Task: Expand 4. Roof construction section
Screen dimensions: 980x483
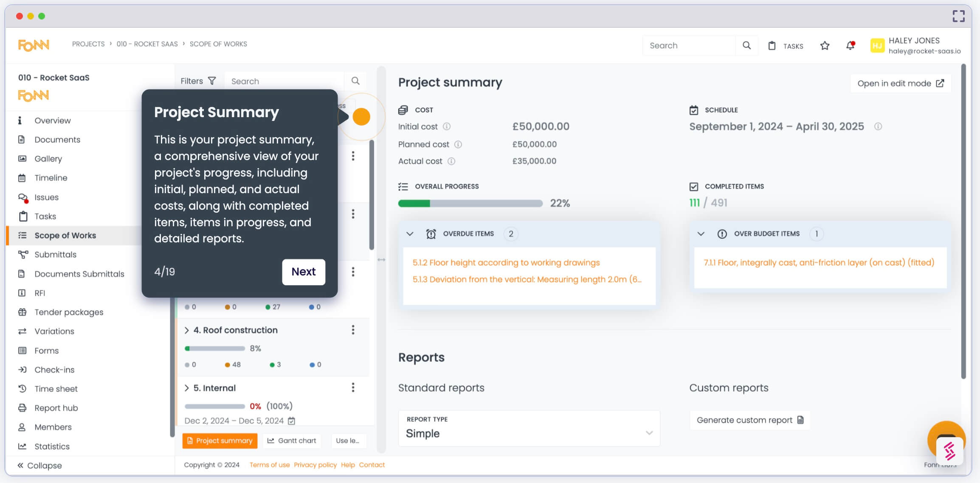Action: pos(186,330)
